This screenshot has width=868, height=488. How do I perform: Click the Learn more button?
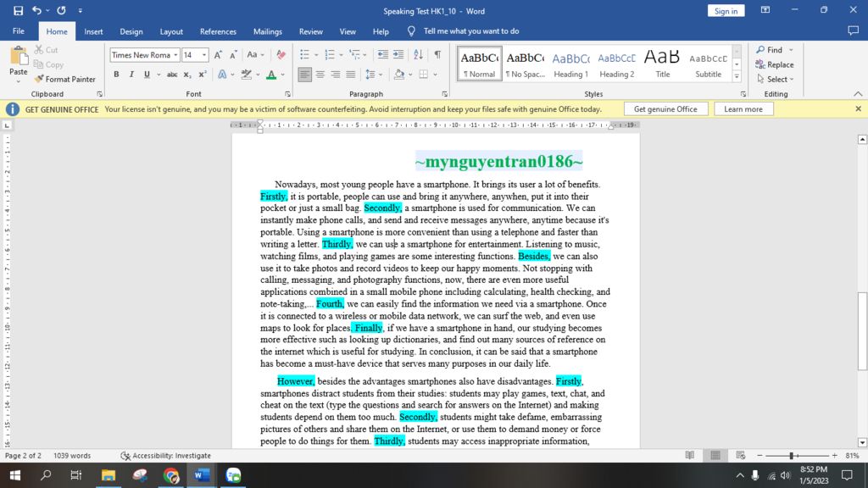743,109
